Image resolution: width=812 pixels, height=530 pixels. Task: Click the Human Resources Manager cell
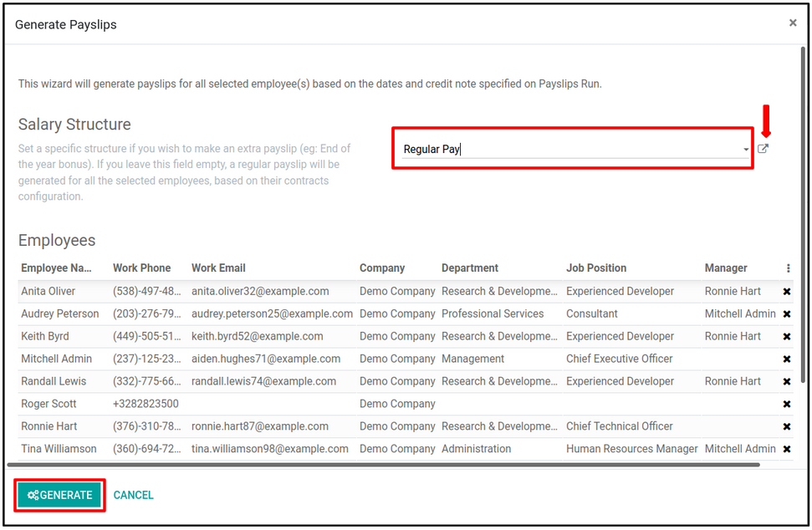click(x=631, y=449)
